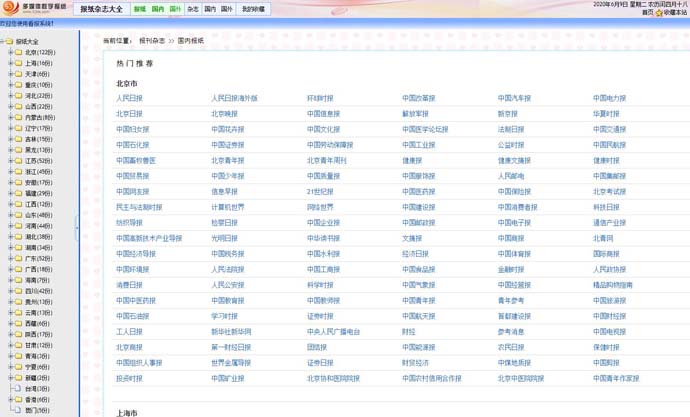Expand the 河南 tree node
Viewport: 690px width, 417px height.
11,226
